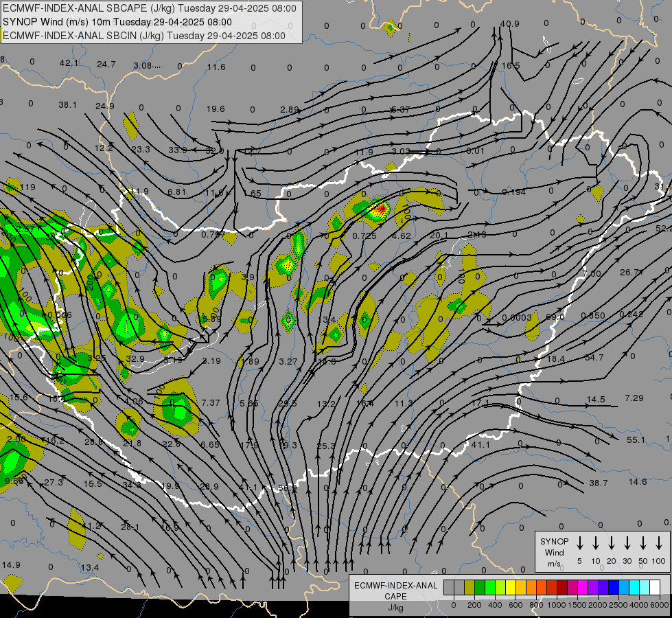Screen dimensions: 672x618
Task: Click the map value 24.7
Action: [x=106, y=65]
